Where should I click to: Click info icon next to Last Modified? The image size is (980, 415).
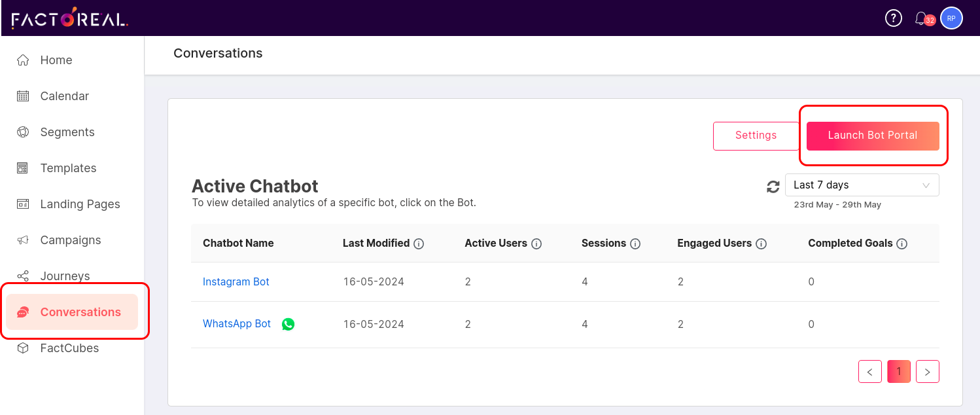419,244
